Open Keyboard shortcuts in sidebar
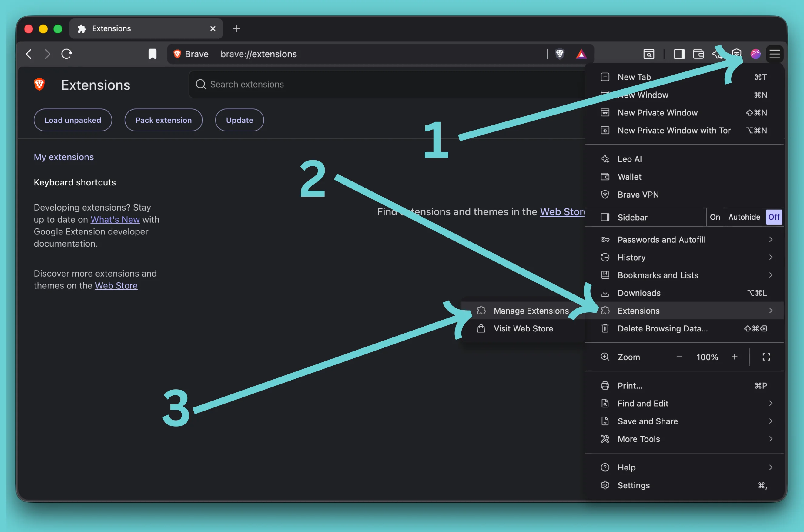Image resolution: width=804 pixels, height=532 pixels. [x=75, y=183]
